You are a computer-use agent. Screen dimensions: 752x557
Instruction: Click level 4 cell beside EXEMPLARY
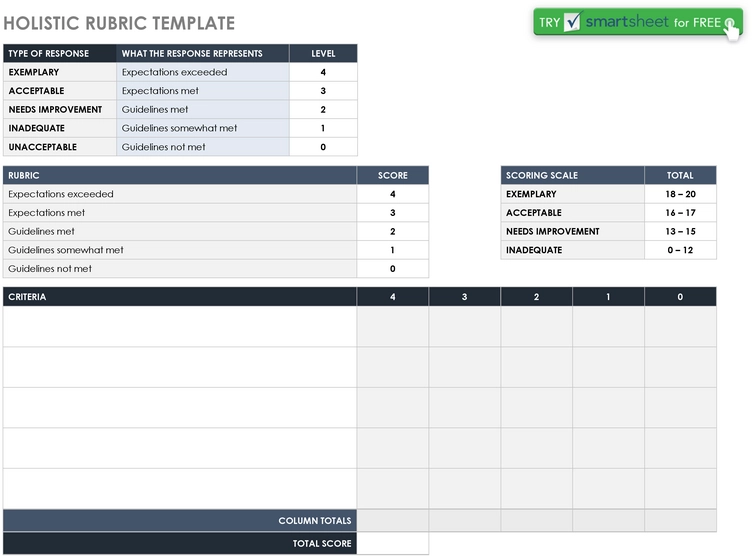(323, 72)
